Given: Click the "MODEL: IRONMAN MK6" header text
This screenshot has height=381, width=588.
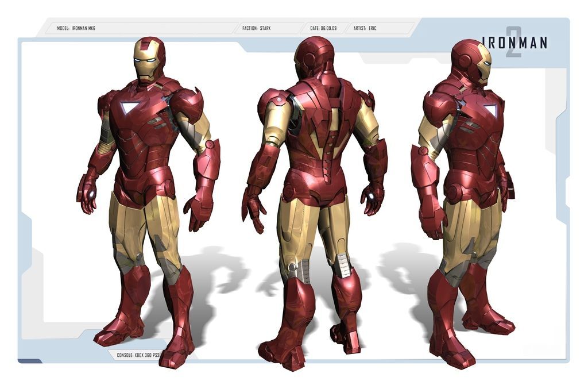Looking at the screenshot, I should pos(76,28).
